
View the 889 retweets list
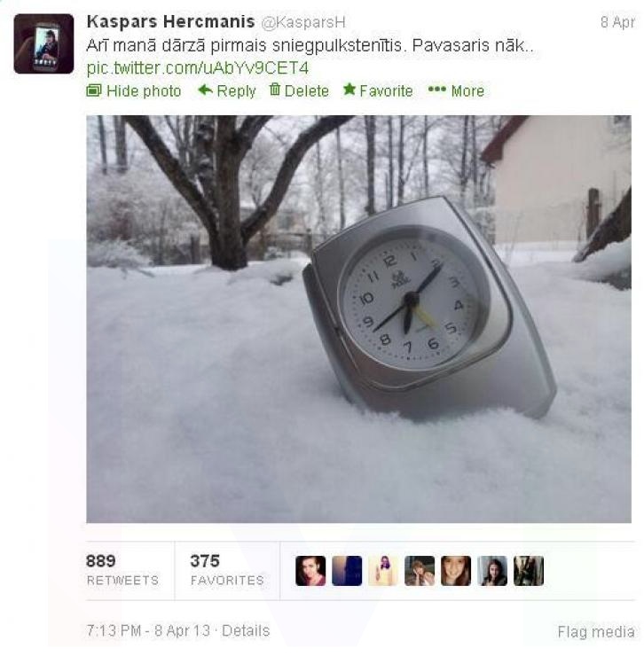click(x=122, y=570)
